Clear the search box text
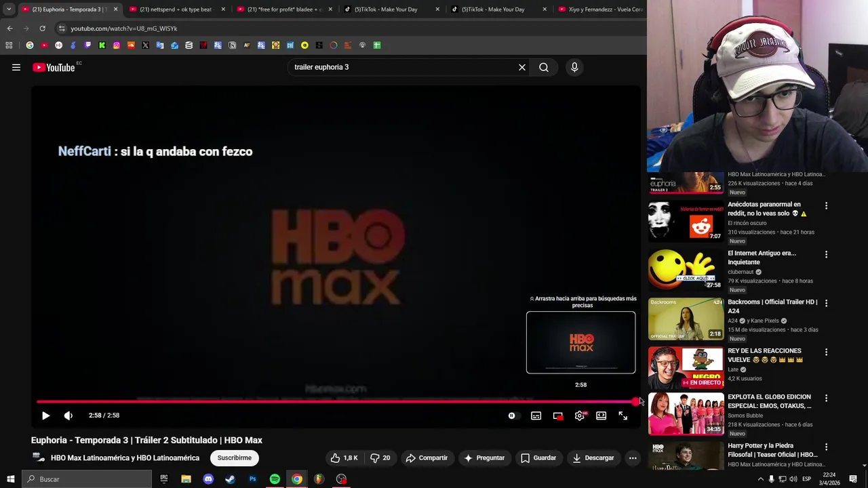 pos(522,67)
